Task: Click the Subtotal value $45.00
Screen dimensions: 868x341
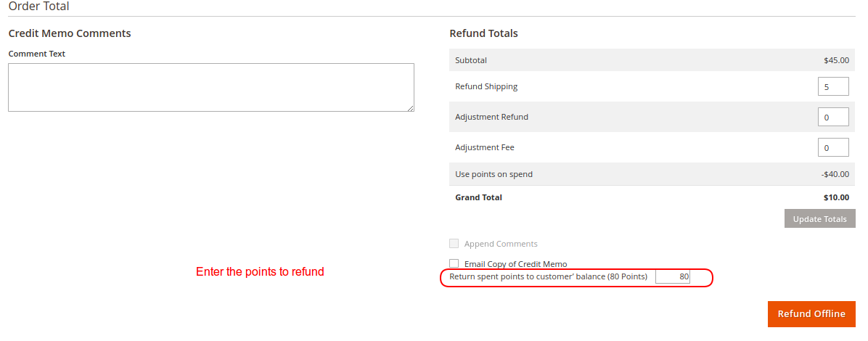Action: (836, 60)
